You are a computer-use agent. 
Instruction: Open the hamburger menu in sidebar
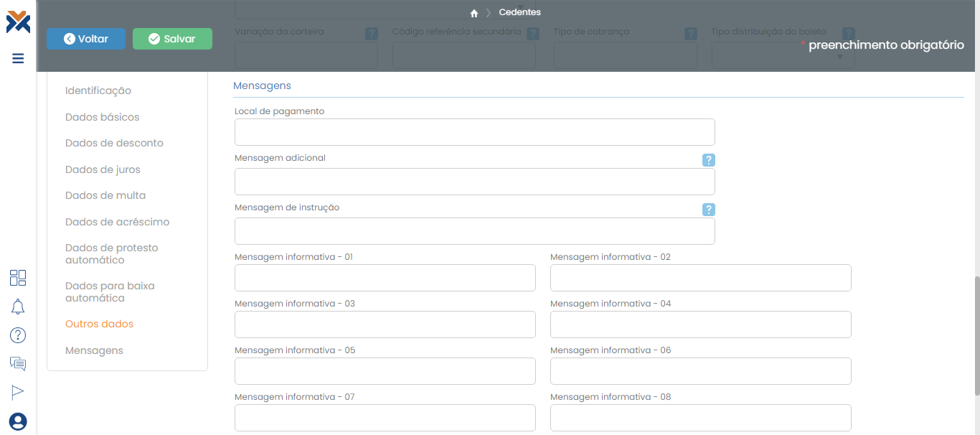(x=18, y=58)
